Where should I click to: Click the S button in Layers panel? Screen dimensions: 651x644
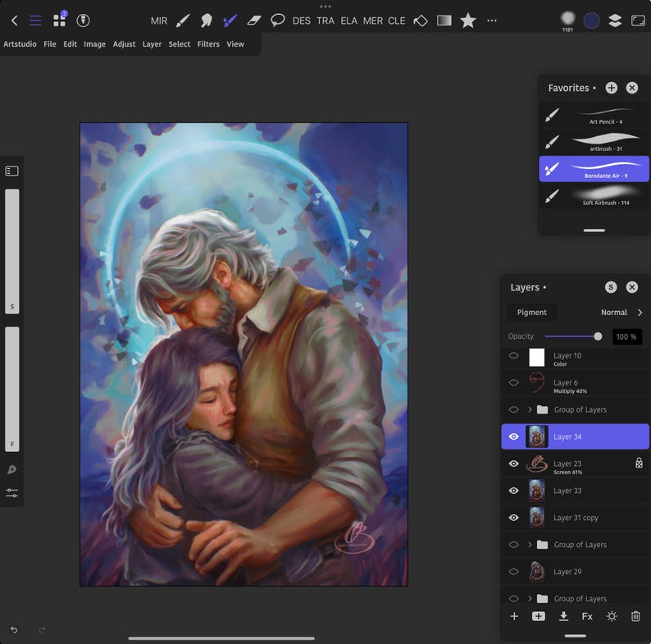coord(611,287)
